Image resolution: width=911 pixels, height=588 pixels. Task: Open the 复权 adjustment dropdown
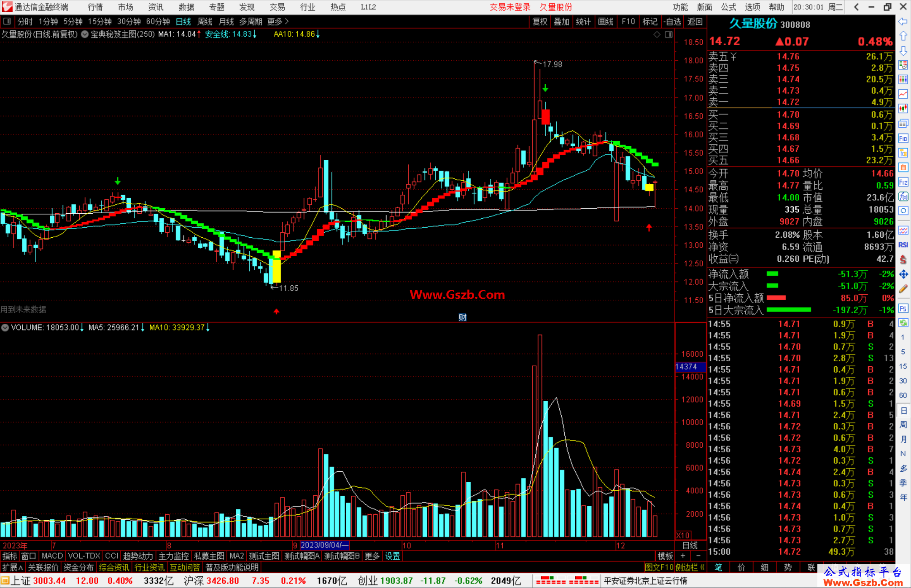(539, 21)
